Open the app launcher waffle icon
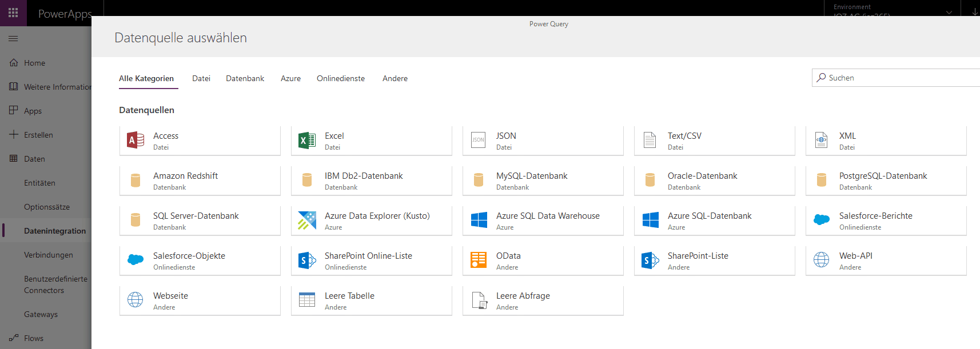 [13, 13]
